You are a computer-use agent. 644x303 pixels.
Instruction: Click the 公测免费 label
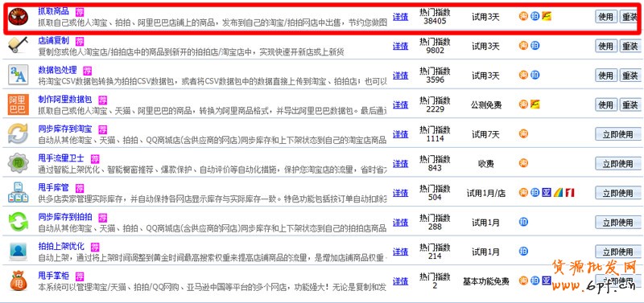tap(486, 105)
